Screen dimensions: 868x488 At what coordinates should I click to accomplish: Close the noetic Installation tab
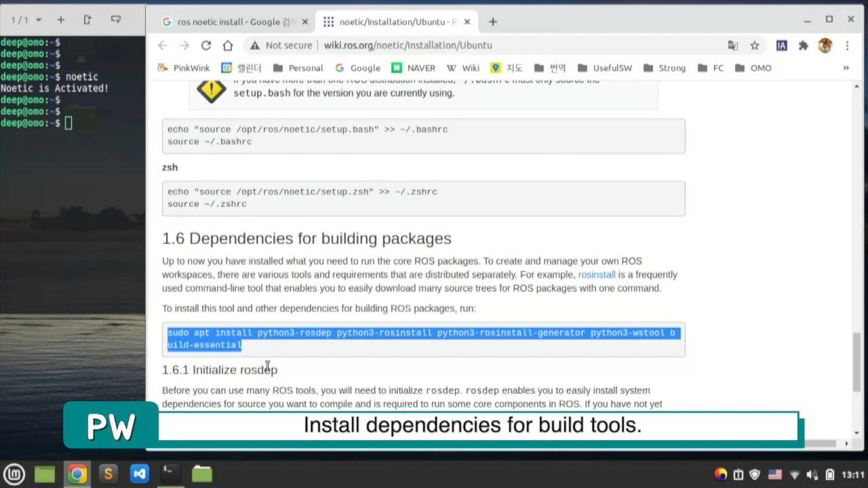(x=468, y=22)
